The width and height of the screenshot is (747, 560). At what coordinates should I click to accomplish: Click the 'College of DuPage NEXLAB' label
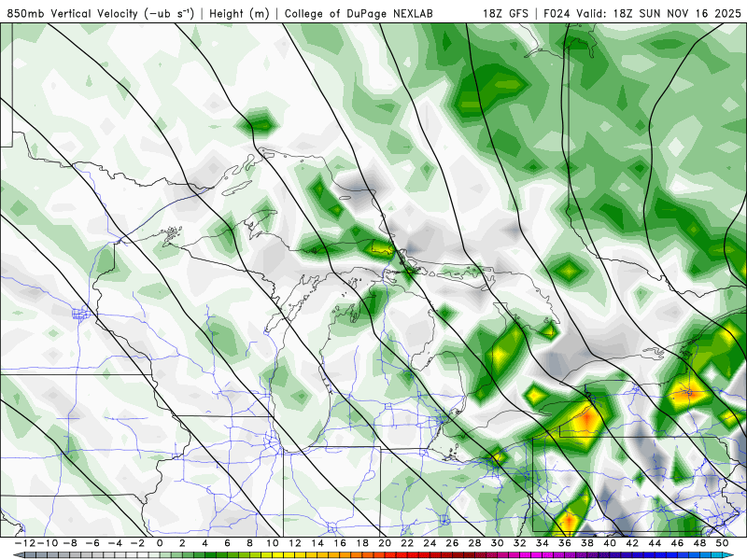click(x=359, y=13)
